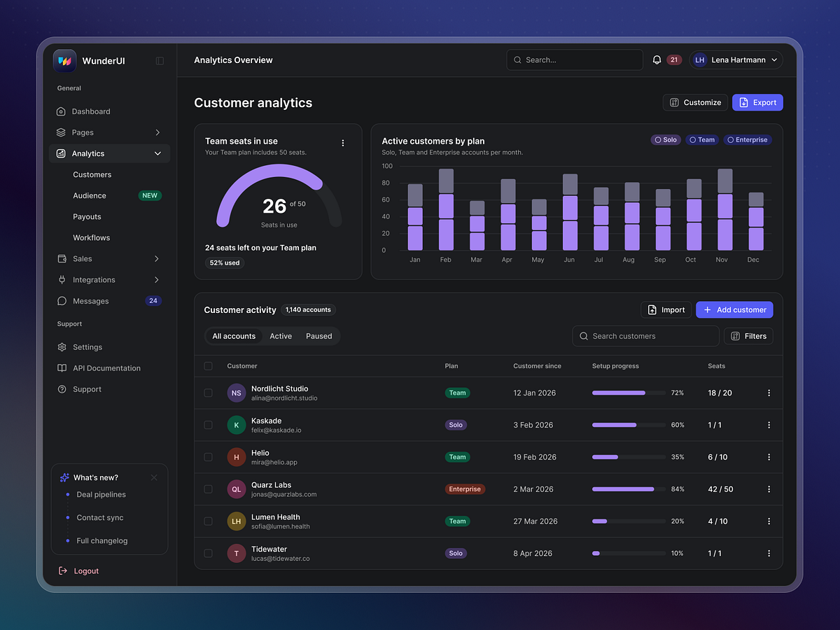Switch to the Paused tab
840x630 pixels.
(x=319, y=336)
